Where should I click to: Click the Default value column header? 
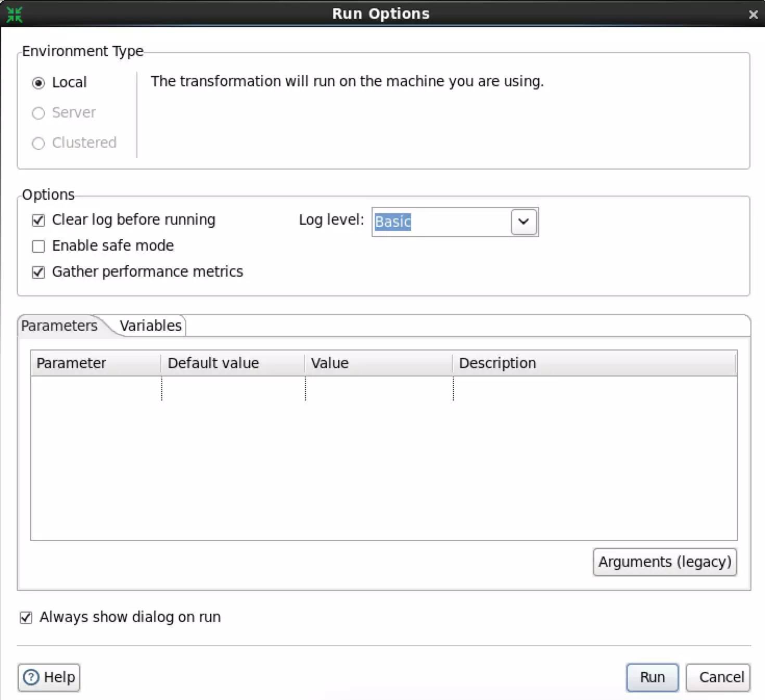233,363
